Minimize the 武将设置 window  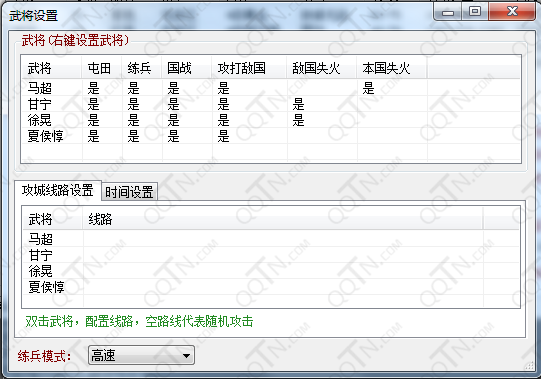coord(448,11)
